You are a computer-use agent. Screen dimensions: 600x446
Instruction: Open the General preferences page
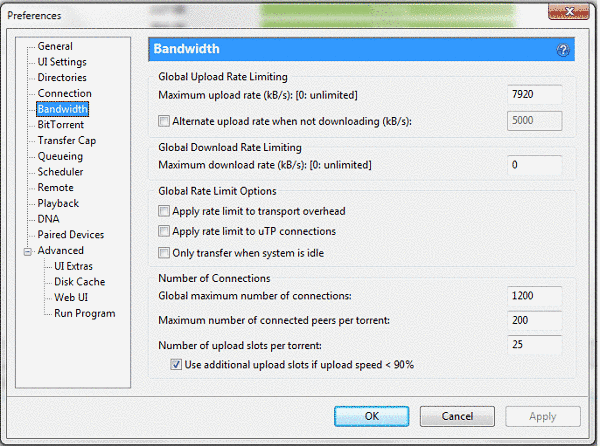(55, 46)
